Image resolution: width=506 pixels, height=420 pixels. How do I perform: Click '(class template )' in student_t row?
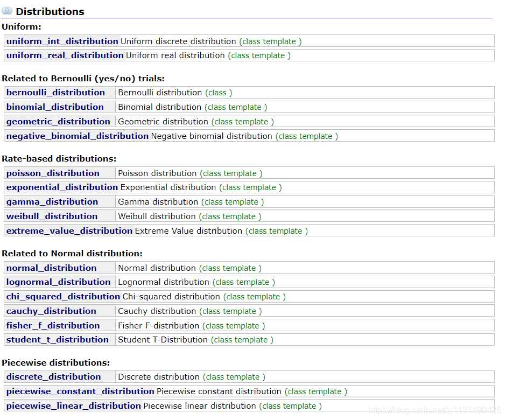pyautogui.click(x=242, y=340)
